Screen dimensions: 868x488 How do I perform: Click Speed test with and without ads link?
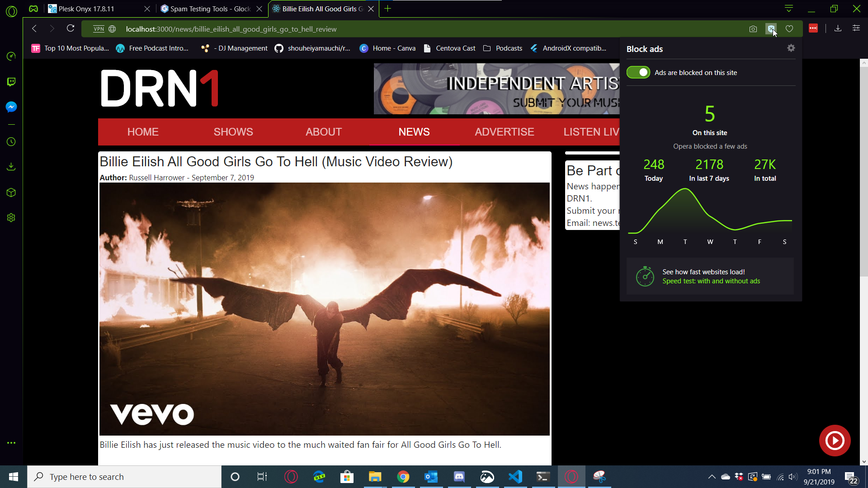point(711,281)
